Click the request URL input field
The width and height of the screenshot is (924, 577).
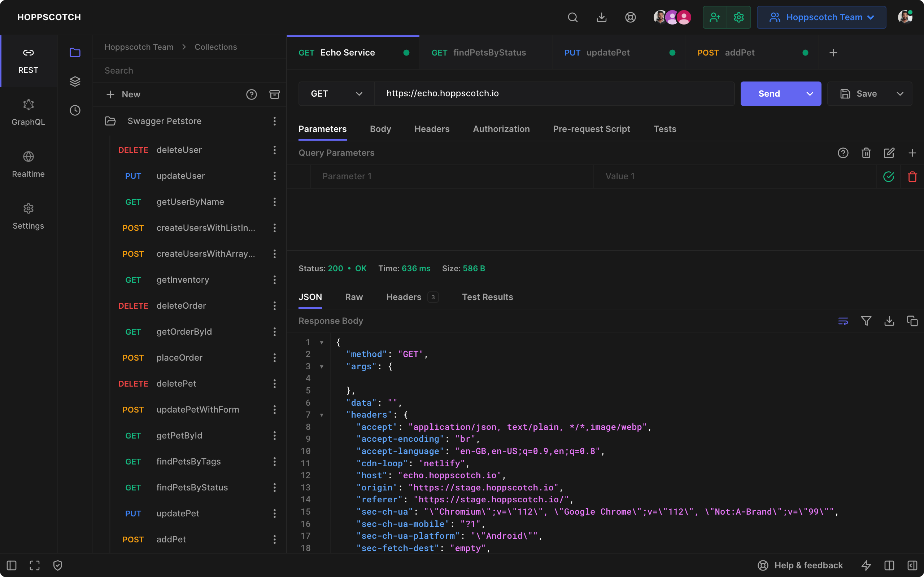pyautogui.click(x=554, y=93)
